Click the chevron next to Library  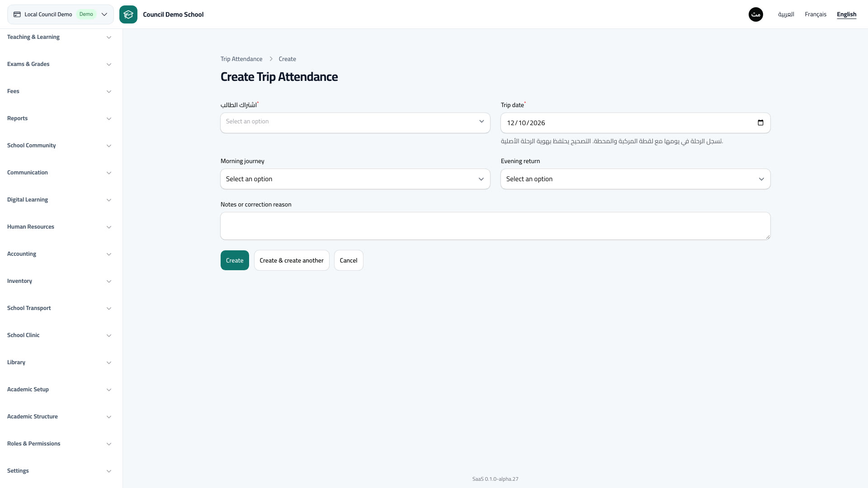tap(109, 363)
